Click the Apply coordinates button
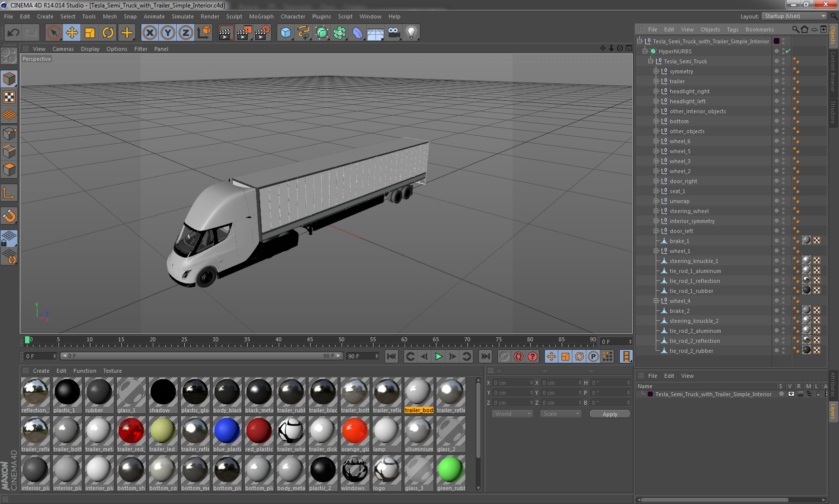Screen dimensions: 839x504 coord(610,414)
